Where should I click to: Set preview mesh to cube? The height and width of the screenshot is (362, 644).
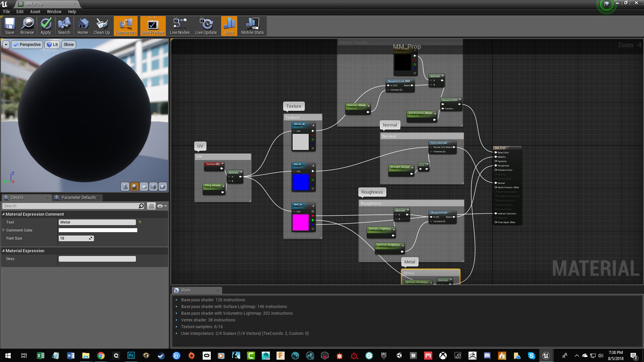(154, 187)
